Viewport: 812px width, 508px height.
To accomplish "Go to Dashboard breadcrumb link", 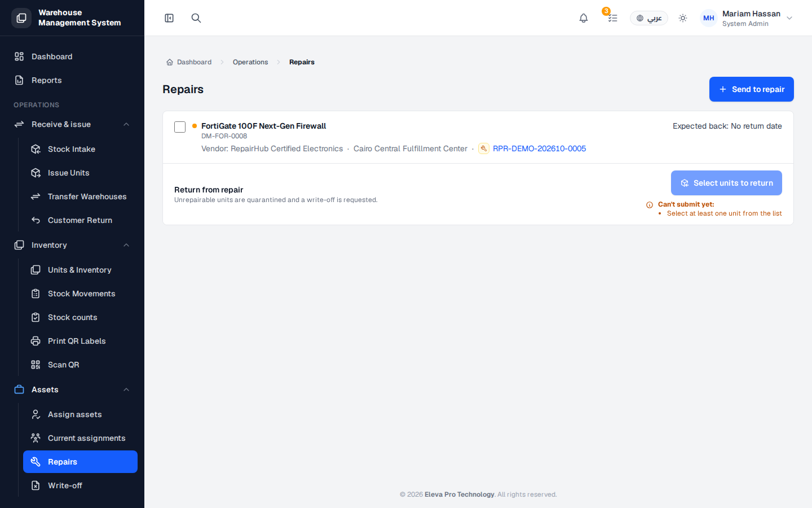I will (x=189, y=62).
